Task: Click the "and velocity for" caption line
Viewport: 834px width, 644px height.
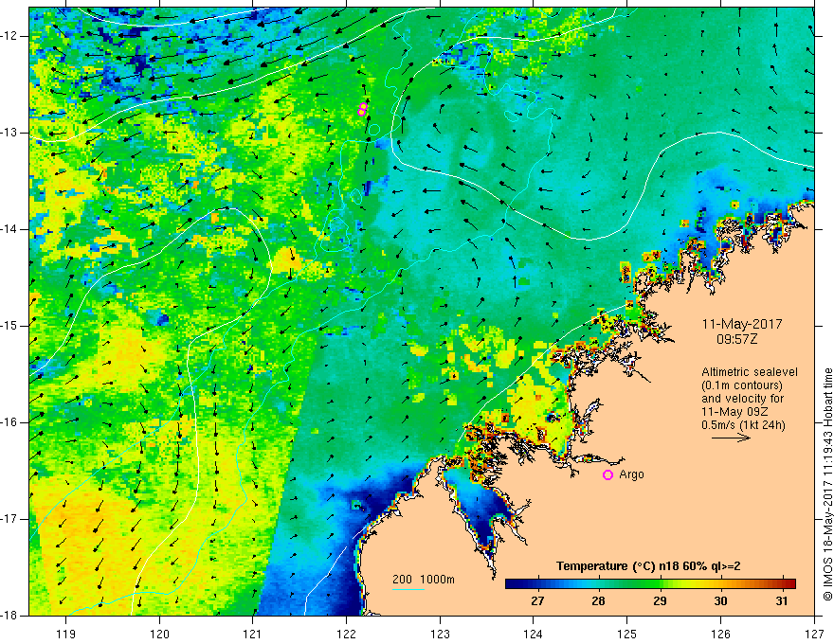Action: (x=743, y=399)
